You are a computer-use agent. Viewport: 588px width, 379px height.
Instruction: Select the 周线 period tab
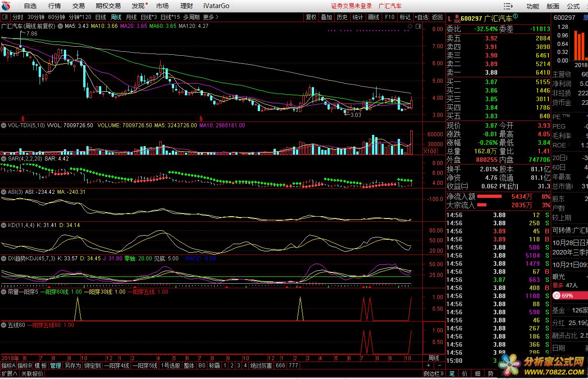coord(116,17)
